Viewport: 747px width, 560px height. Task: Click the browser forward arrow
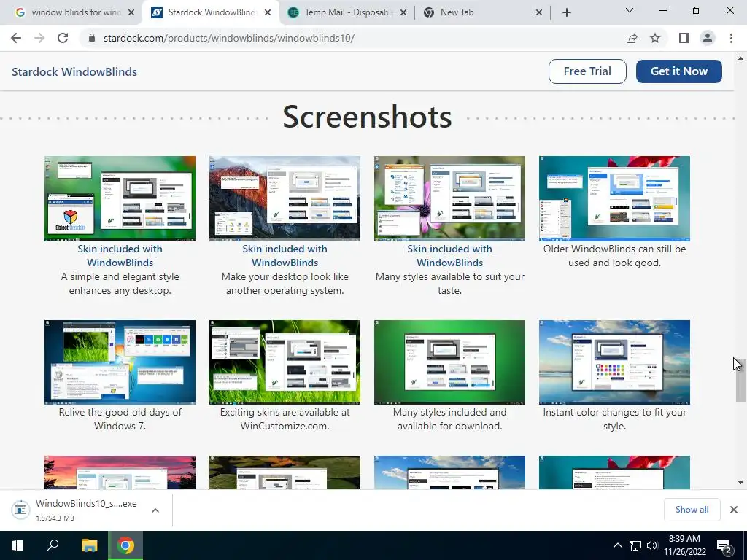coord(39,38)
